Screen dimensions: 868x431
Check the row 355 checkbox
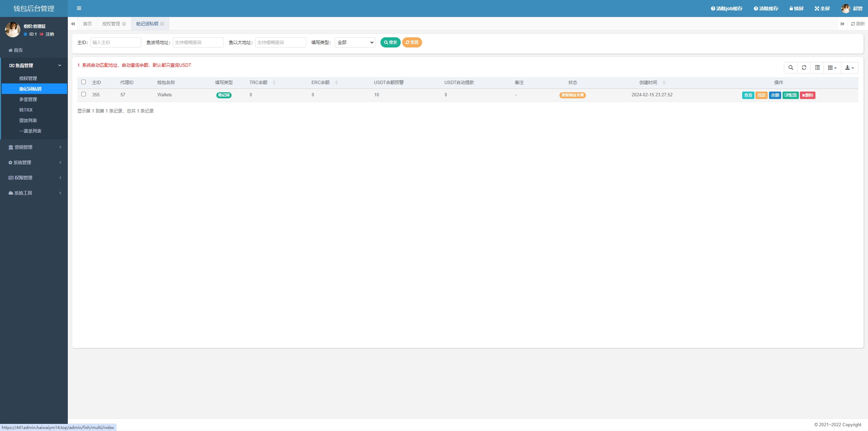tap(84, 94)
